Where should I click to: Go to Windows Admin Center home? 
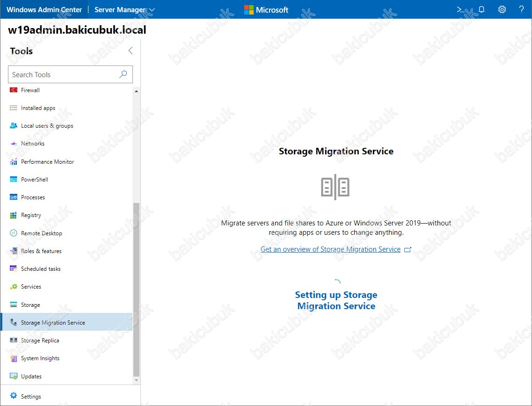coord(44,10)
